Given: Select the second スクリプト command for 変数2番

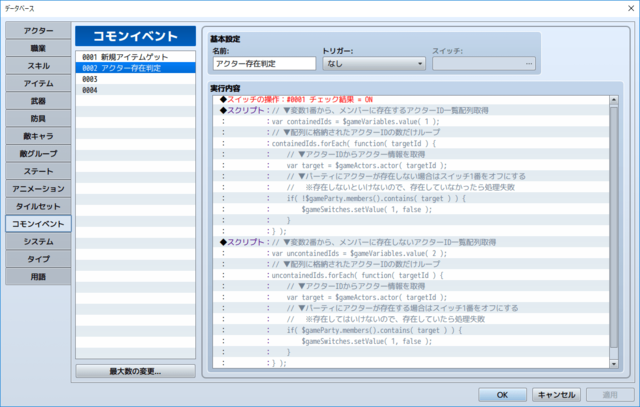Looking at the screenshot, I should pyautogui.click(x=411, y=242).
